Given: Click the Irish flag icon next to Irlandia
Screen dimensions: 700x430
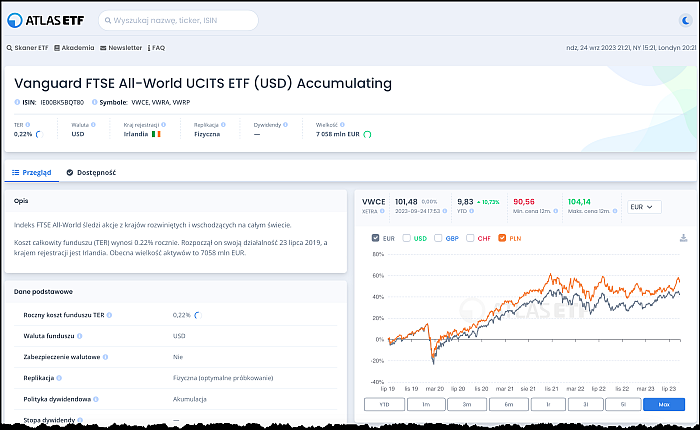Looking at the screenshot, I should click(x=156, y=134).
